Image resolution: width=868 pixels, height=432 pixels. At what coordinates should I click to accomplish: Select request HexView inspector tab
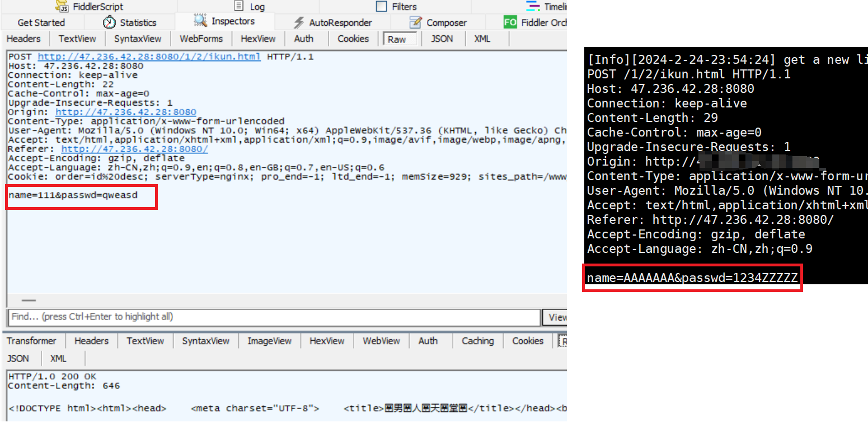click(258, 39)
